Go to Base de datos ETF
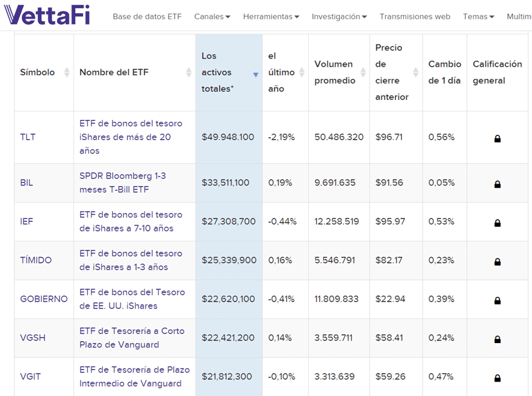This screenshot has height=396, width=532. pyautogui.click(x=147, y=17)
